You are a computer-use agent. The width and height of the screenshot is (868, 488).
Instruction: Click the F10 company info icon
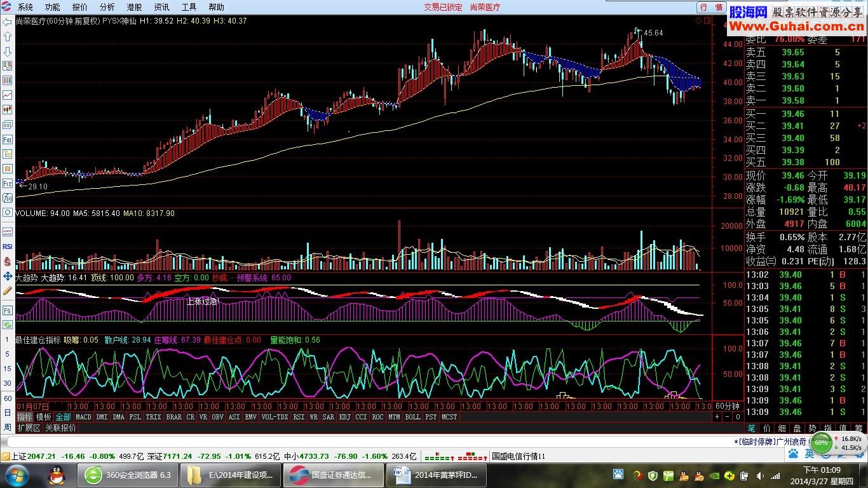(8, 139)
